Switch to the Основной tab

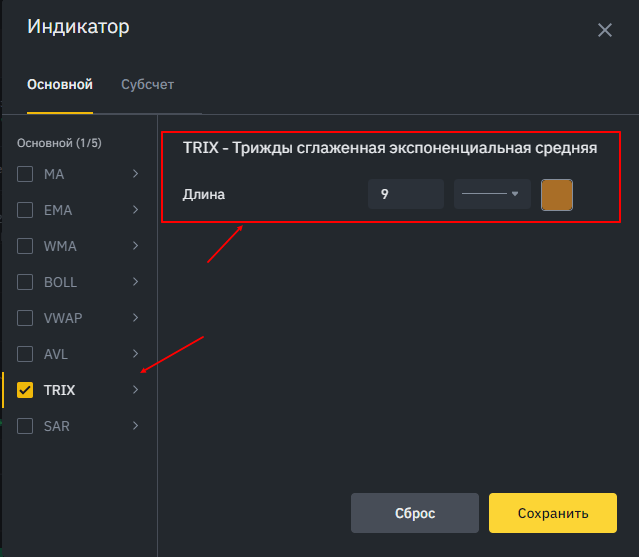(60, 85)
